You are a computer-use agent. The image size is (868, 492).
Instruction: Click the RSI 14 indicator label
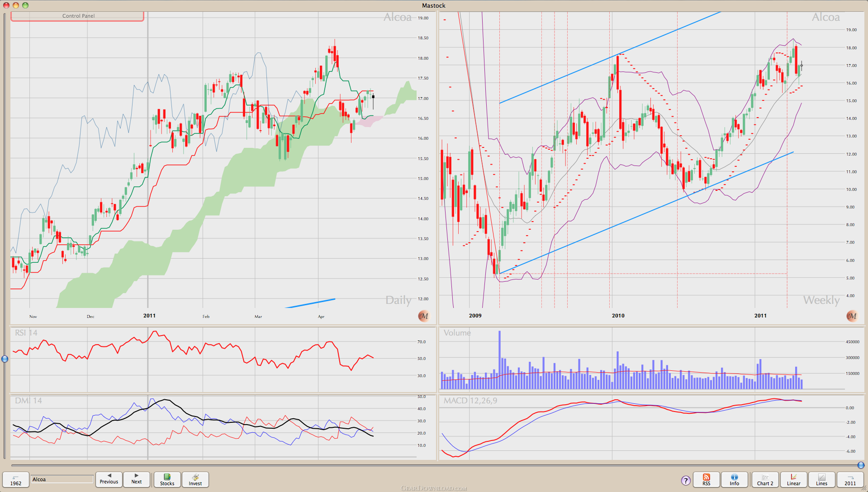[26, 333]
